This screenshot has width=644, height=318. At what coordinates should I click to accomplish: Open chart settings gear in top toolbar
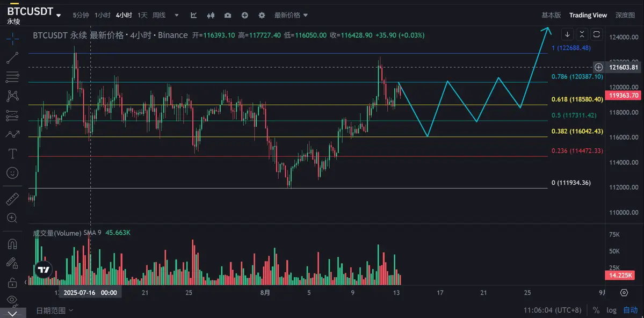coord(262,15)
